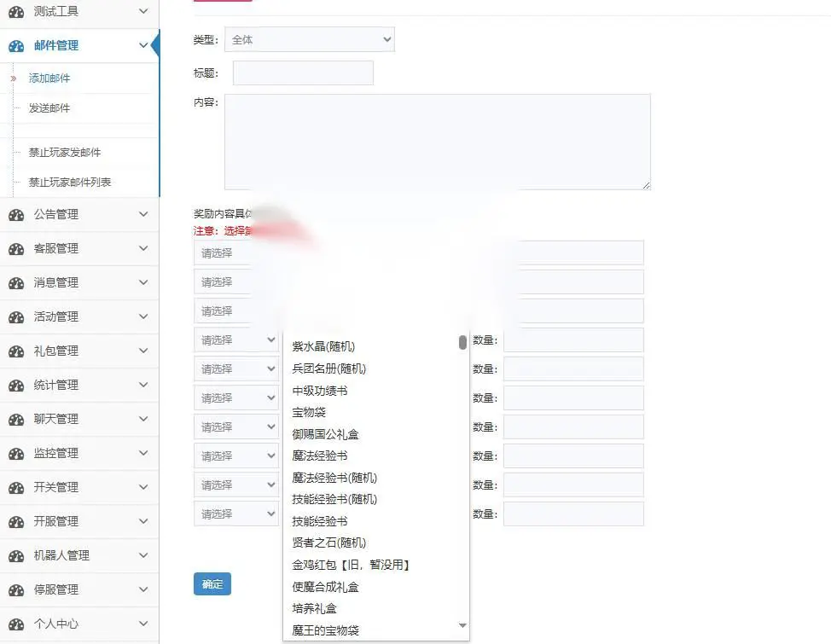Select 技能经验书 option without 随机
831x644 pixels.
pos(320,521)
